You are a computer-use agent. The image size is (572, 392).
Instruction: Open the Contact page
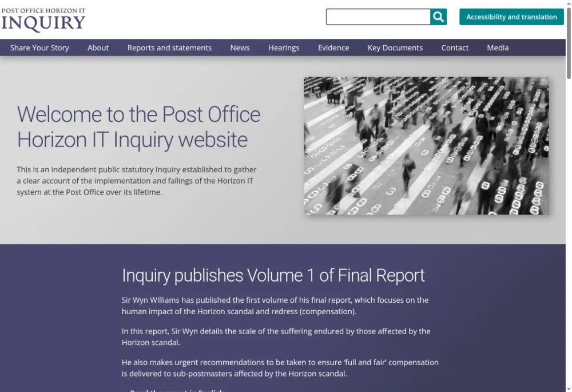455,48
